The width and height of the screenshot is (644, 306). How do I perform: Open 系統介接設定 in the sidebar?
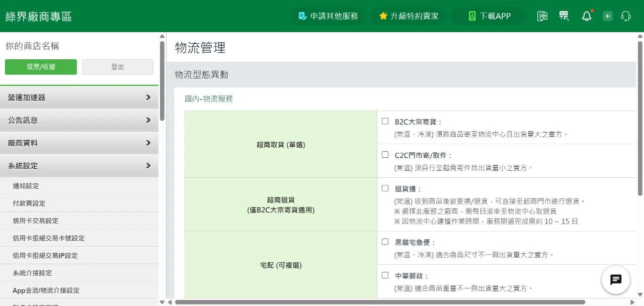(x=79, y=273)
